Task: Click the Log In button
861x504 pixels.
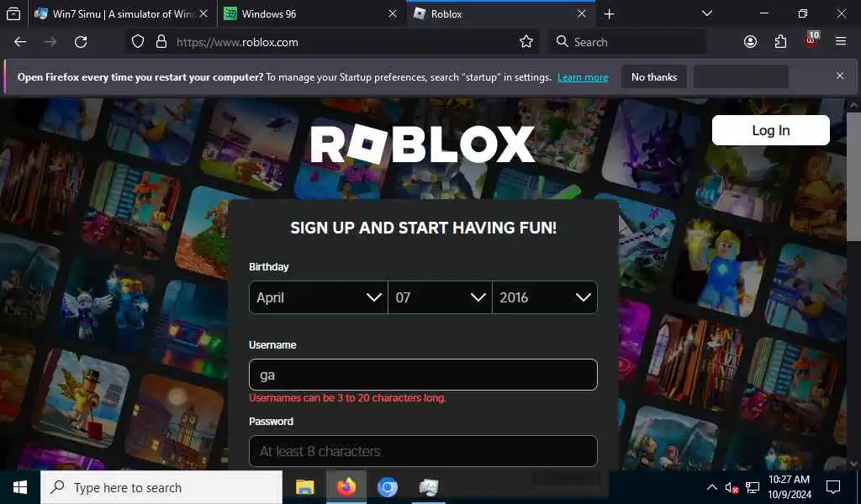Action: pos(770,130)
